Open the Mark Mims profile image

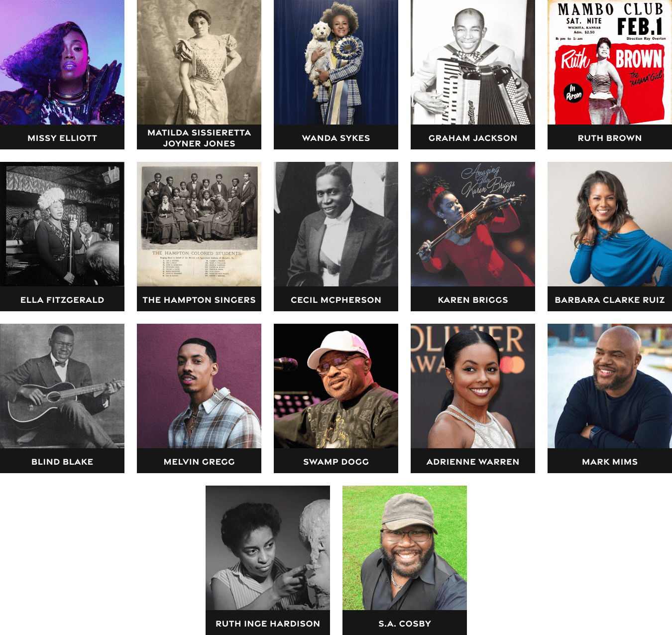[610, 386]
